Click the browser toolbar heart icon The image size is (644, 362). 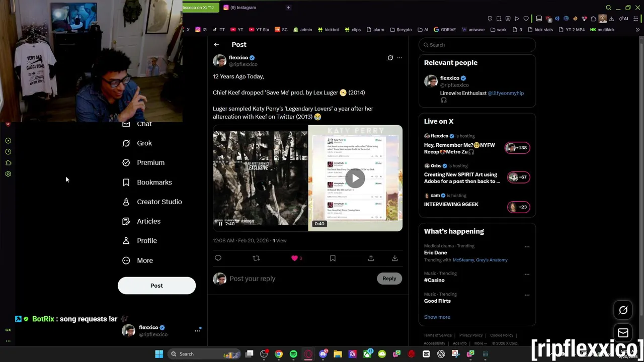(x=526, y=19)
